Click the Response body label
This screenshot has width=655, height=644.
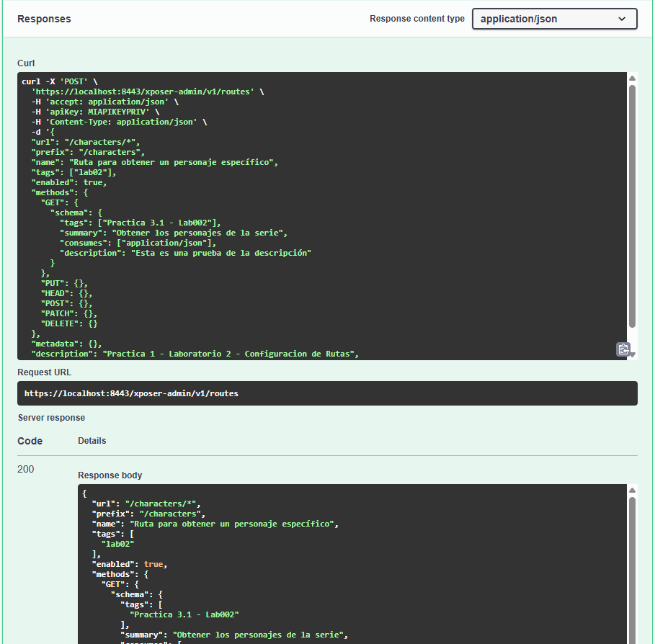pos(110,475)
